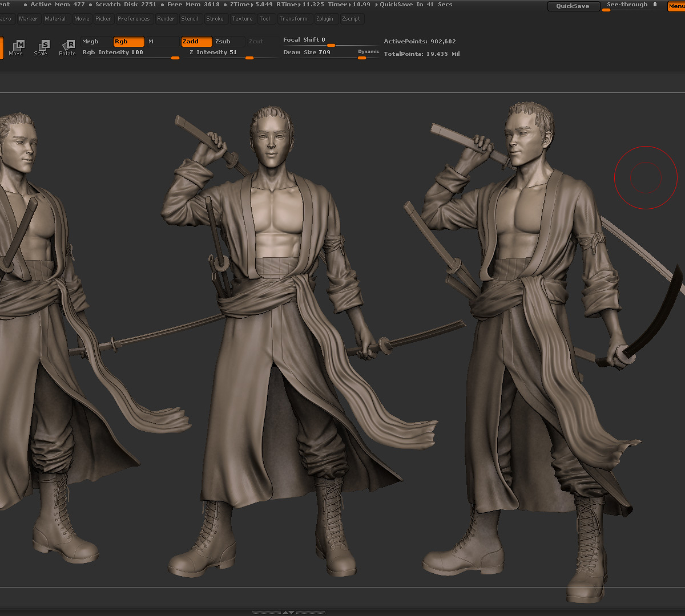The width and height of the screenshot is (685, 616).
Task: Select the Scale transform tool
Action: (41, 48)
